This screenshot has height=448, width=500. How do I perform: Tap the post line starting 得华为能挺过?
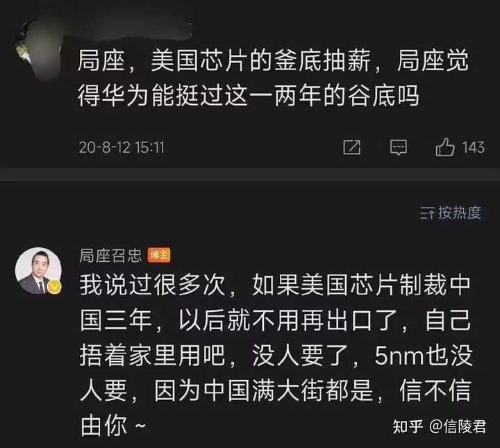(249, 95)
